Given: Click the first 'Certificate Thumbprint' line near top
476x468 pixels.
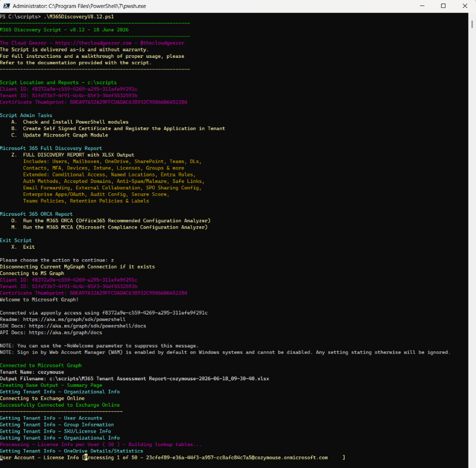Looking at the screenshot, I should point(93,102).
